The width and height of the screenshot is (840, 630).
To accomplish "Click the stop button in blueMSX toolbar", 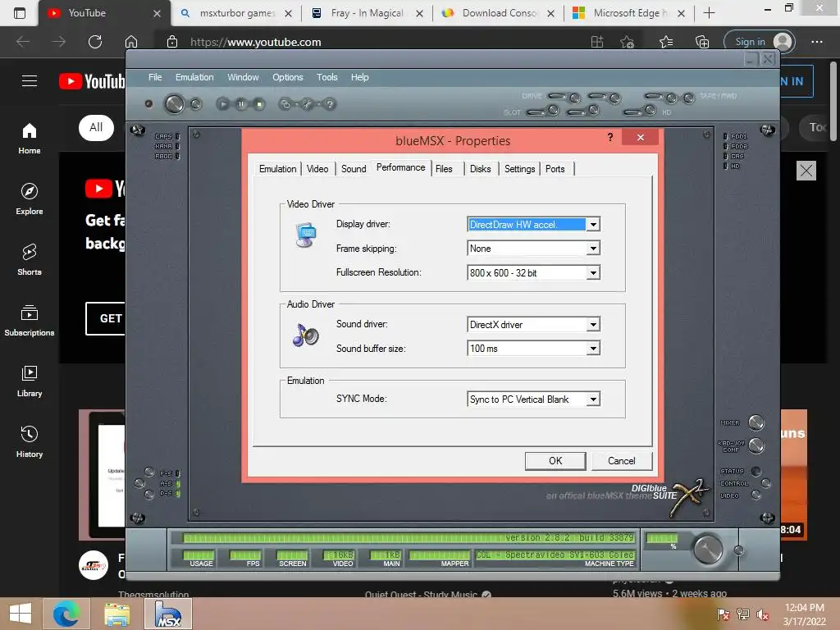I will pos(259,104).
